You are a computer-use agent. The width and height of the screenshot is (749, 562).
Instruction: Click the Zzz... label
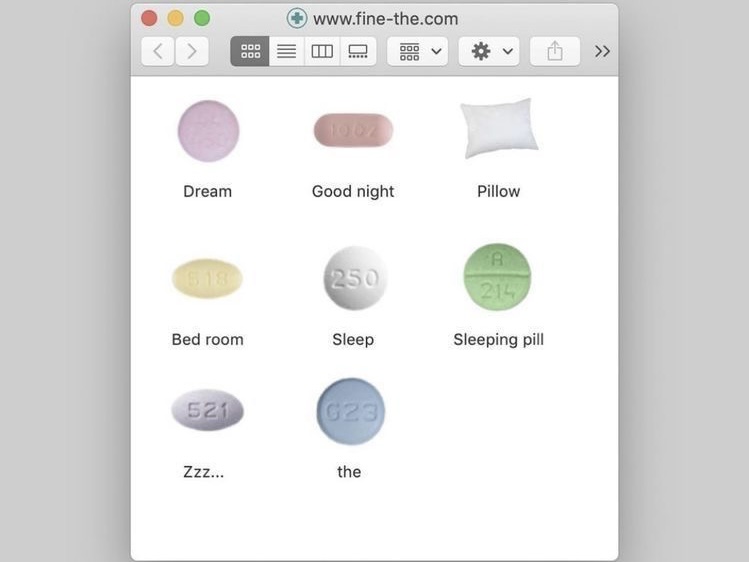203,472
